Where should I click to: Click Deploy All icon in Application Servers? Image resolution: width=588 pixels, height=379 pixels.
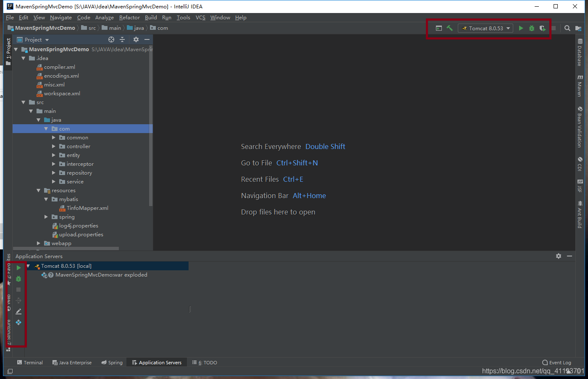coord(18,301)
